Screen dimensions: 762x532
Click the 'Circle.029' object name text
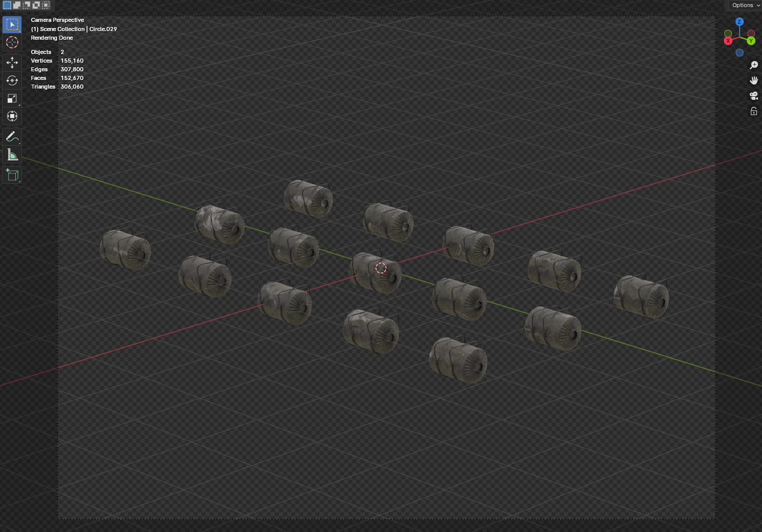[x=103, y=29]
